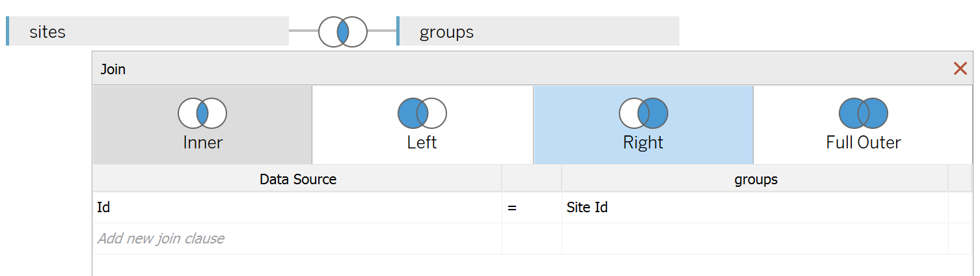Select the groups table pill
This screenshot has width=980, height=276.
pyautogui.click(x=538, y=31)
